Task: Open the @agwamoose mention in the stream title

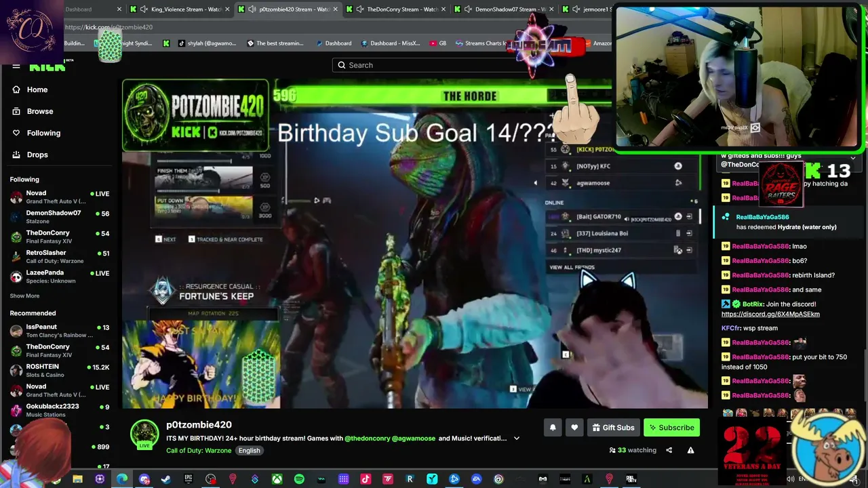Action: [x=414, y=439]
